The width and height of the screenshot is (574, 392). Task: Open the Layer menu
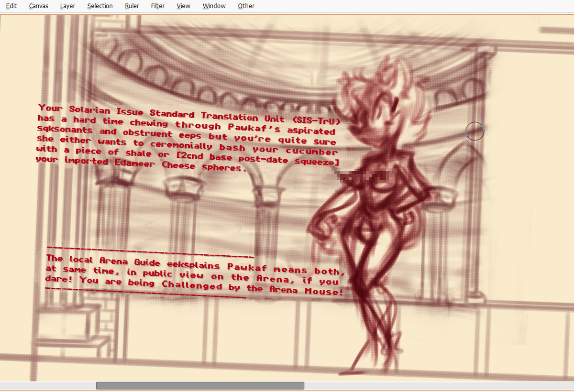coord(68,6)
